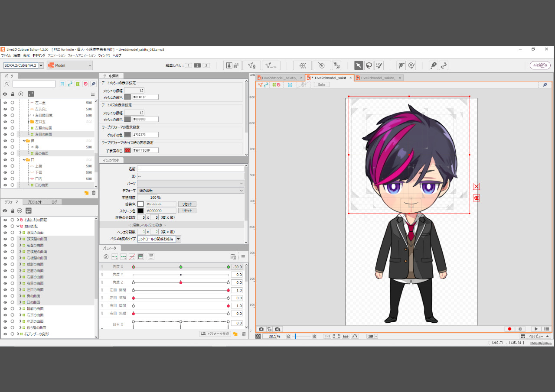Click the delete parameter trash icon
555x392 pixels.
244,334
